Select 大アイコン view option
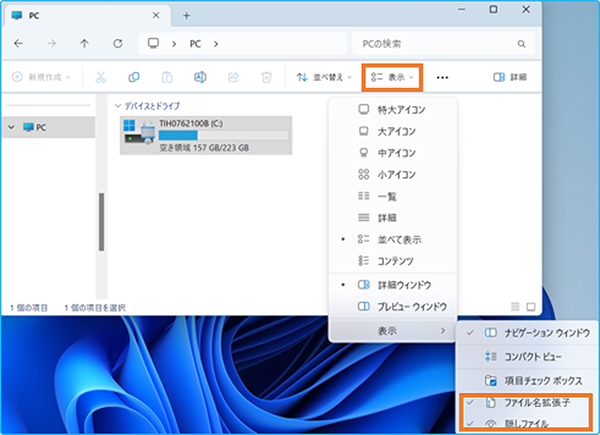The width and height of the screenshot is (600, 435). 393,132
